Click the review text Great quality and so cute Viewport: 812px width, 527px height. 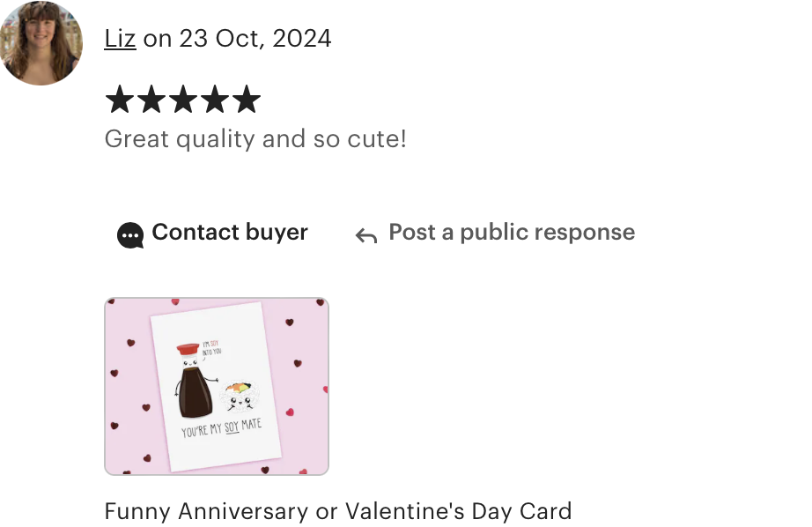255,139
